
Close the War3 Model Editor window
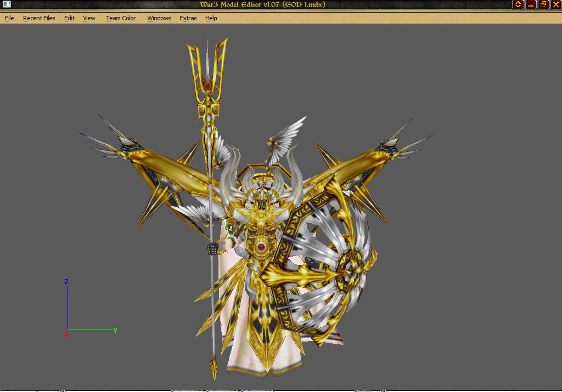(x=556, y=4)
